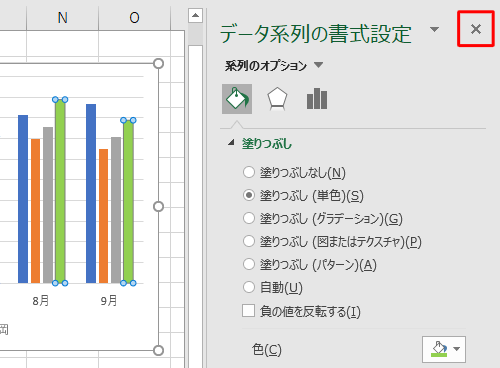500x368 pixels.
Task: Enable 負の値を反転する(I) checkbox
Action: coord(249,310)
